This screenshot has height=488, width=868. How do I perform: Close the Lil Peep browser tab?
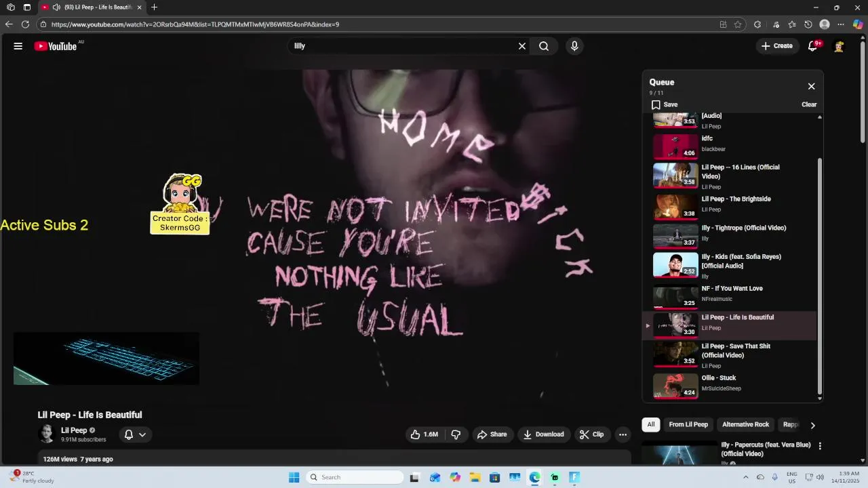(x=140, y=7)
